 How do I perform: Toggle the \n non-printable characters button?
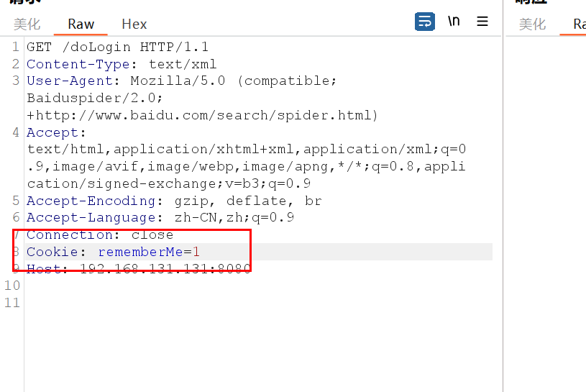tap(454, 22)
